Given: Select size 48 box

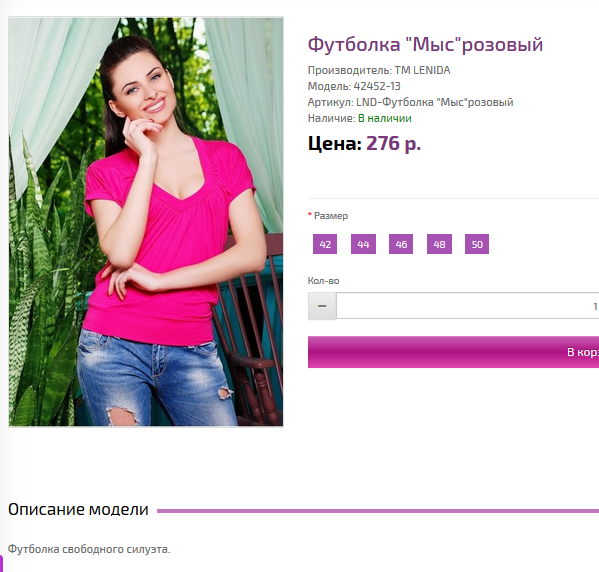Looking at the screenshot, I should point(439,244).
